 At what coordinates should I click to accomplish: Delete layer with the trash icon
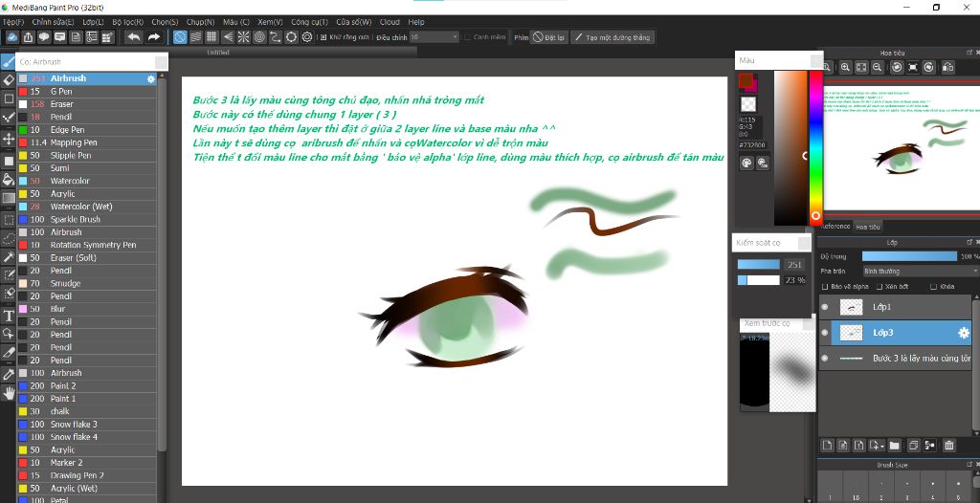coord(949,445)
